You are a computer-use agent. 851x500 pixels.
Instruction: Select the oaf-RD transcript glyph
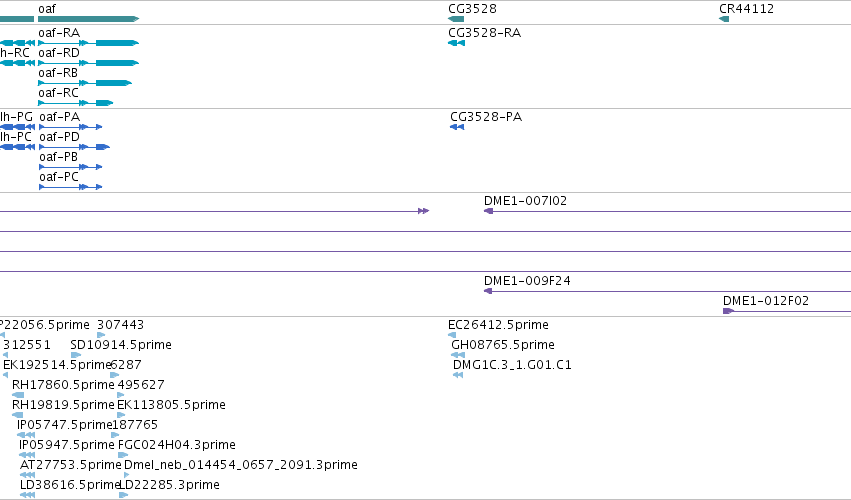point(88,63)
